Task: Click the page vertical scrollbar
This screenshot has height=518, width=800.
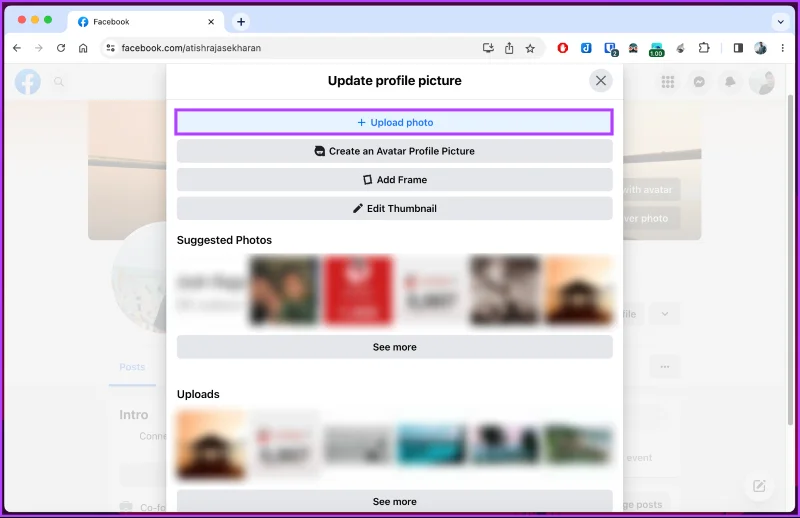Action: [790, 260]
